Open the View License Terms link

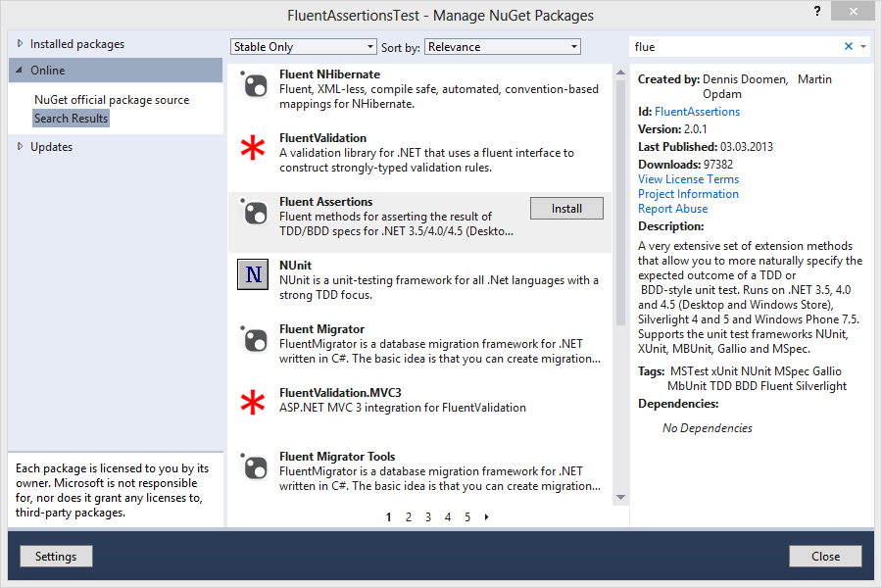pyautogui.click(x=688, y=179)
